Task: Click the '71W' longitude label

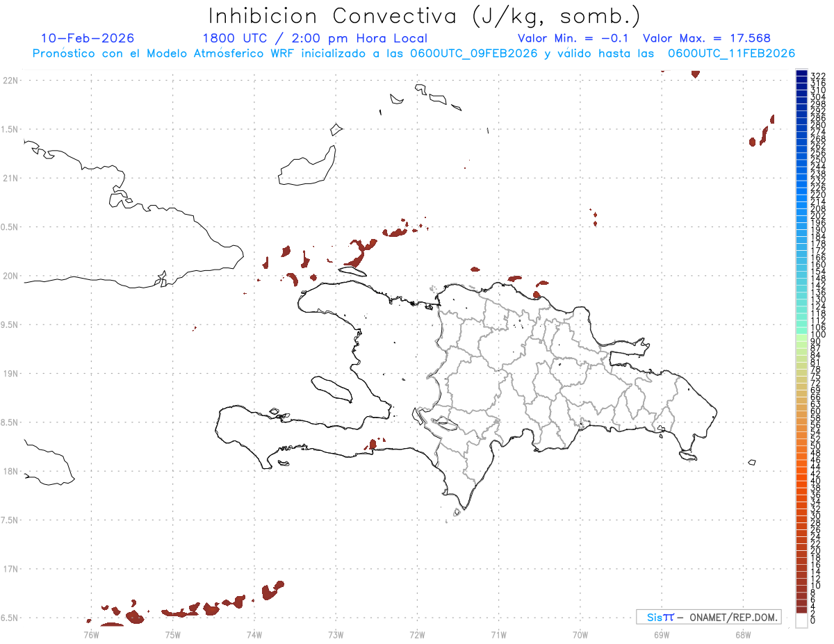Action: pyautogui.click(x=498, y=634)
